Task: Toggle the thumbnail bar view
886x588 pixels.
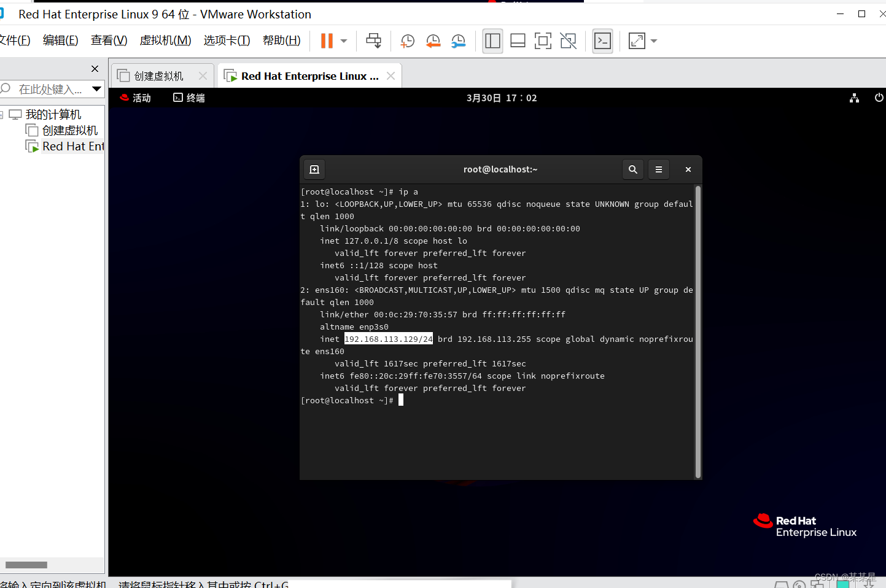Action: (518, 41)
